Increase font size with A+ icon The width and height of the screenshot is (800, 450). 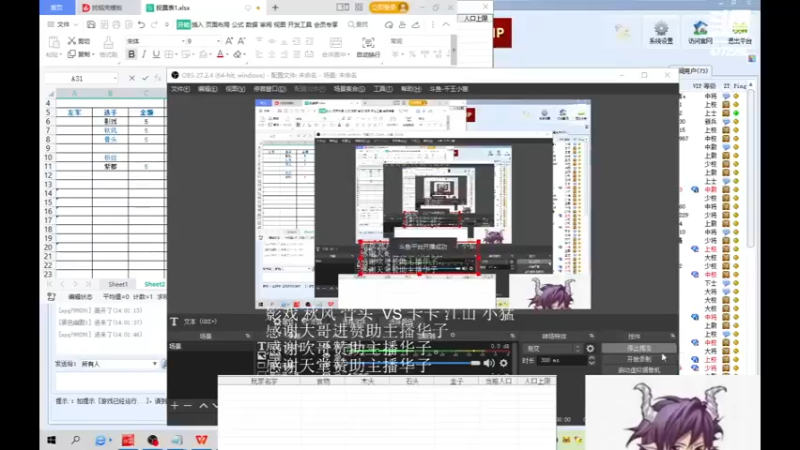[229, 41]
